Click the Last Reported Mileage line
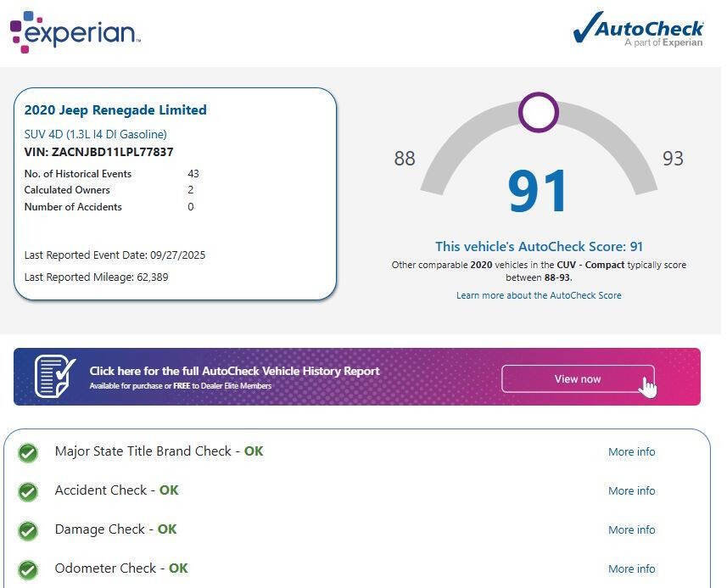This screenshot has width=727, height=588. pyautogui.click(x=96, y=277)
